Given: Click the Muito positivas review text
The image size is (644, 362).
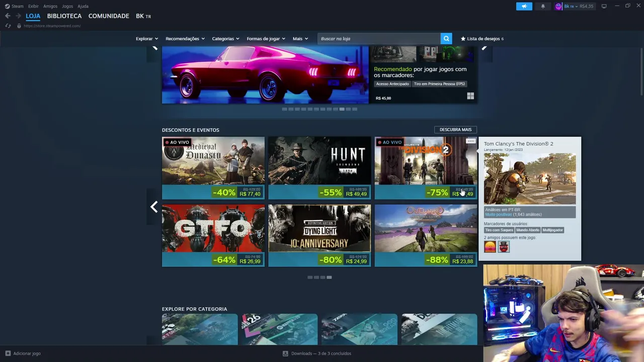Looking at the screenshot, I should [498, 215].
